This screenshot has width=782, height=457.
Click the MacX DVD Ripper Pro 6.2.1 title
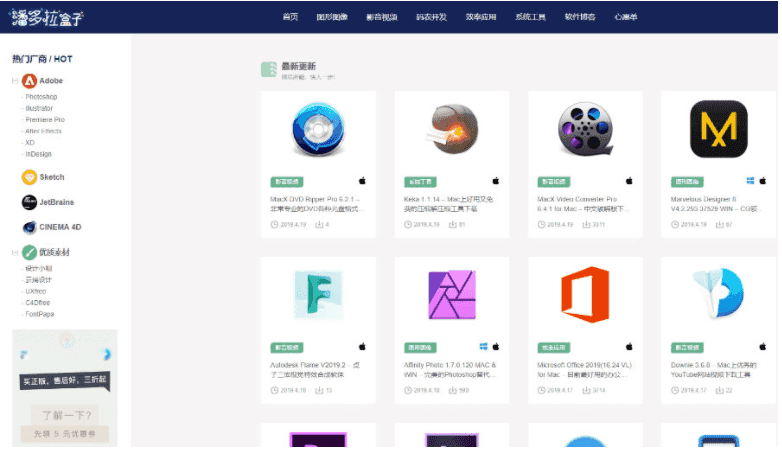click(315, 204)
